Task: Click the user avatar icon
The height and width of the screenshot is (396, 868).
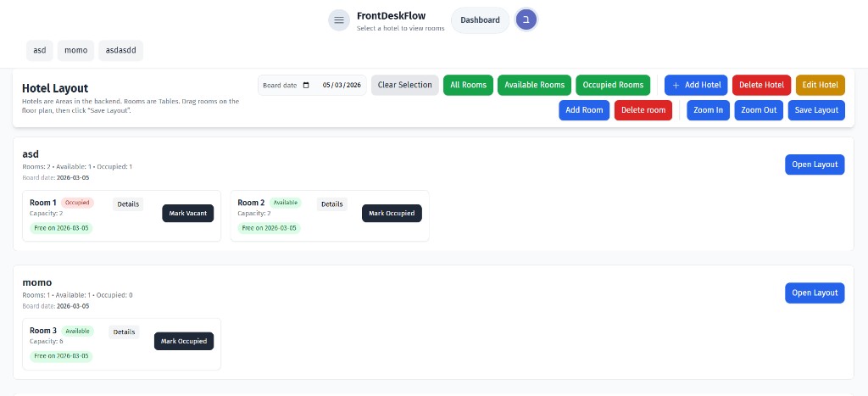Action: pyautogui.click(x=526, y=20)
